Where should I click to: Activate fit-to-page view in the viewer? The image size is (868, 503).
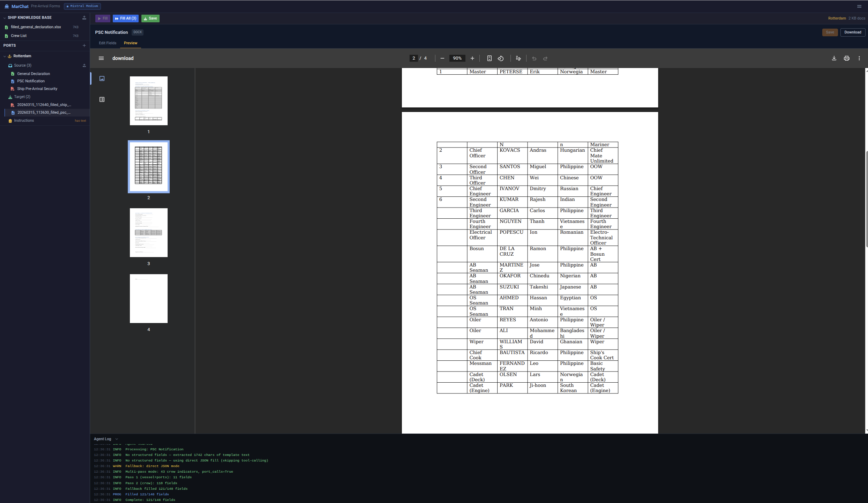tap(489, 58)
